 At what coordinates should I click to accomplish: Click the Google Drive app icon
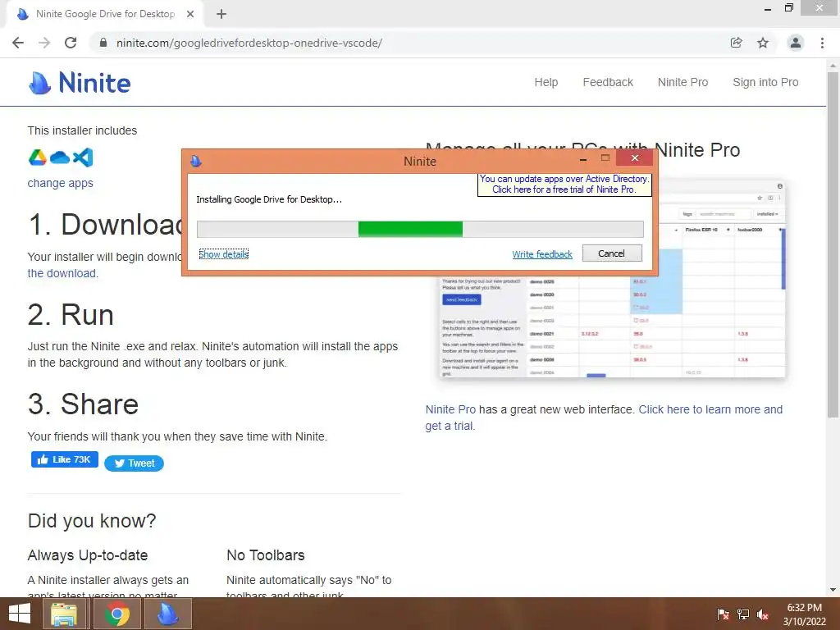38,157
